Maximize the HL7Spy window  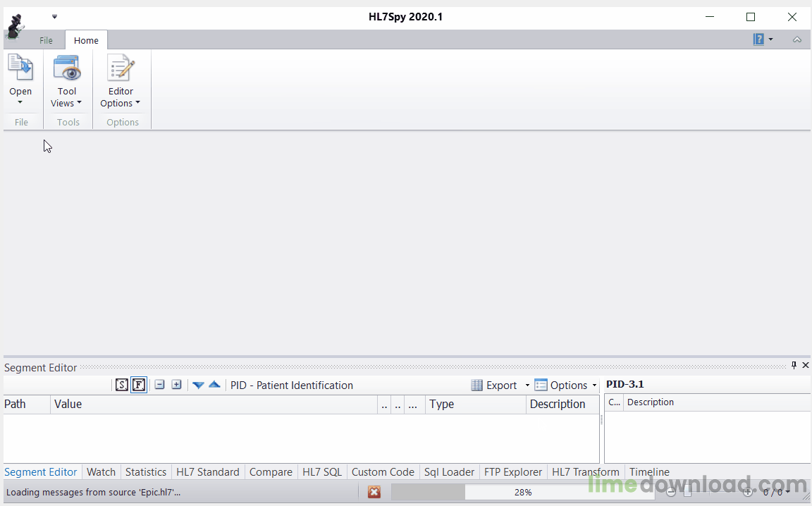751,17
